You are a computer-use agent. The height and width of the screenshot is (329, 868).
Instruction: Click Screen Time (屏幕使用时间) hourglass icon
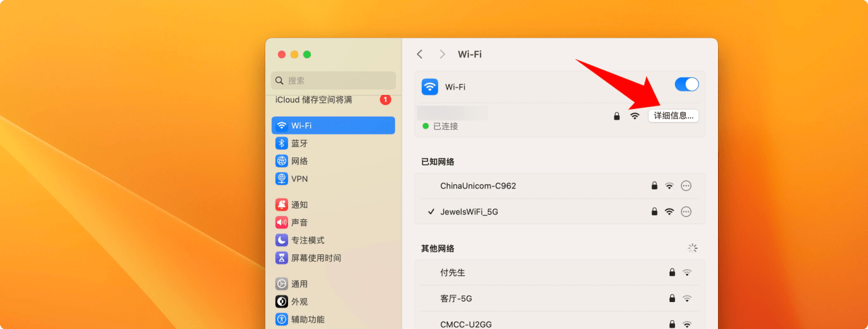(282, 258)
